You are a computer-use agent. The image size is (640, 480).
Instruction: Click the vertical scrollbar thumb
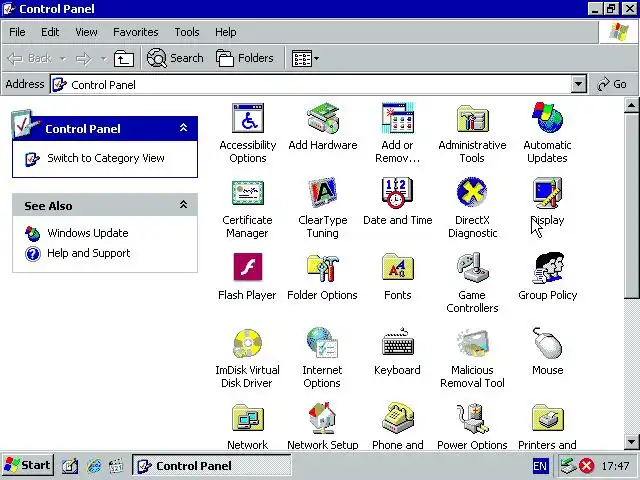(x=631, y=206)
